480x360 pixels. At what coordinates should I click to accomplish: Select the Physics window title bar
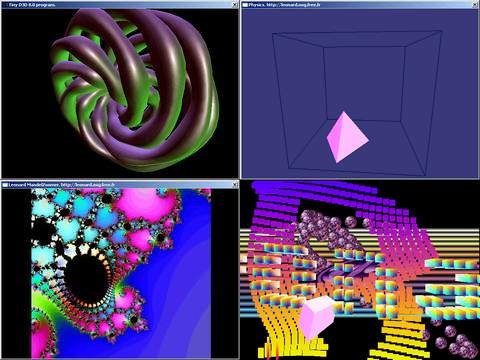tap(360, 5)
